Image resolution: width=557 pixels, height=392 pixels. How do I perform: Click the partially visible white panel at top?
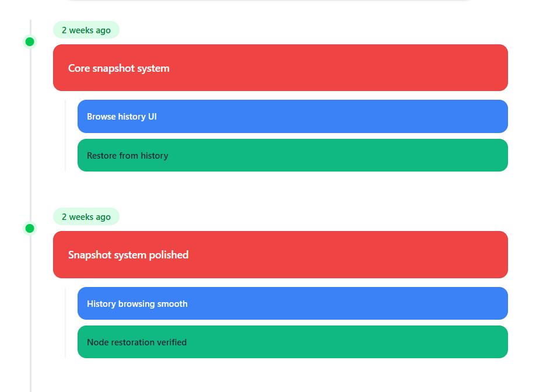(x=268, y=1)
